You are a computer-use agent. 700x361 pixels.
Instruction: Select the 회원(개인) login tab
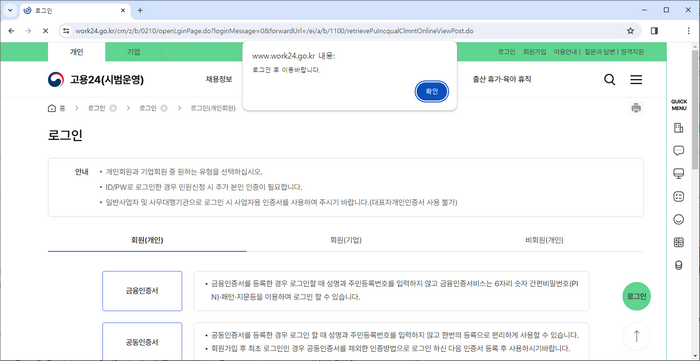(147, 240)
